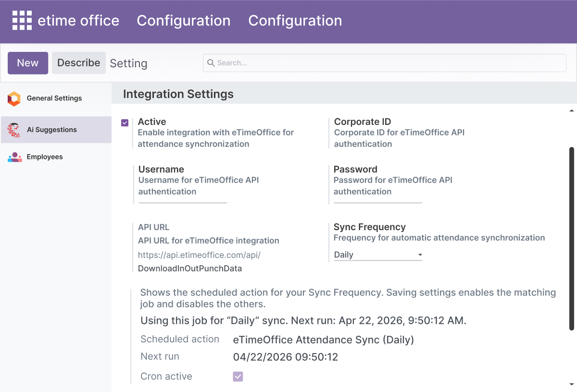
Task: Focus the Search input field
Action: (385, 63)
